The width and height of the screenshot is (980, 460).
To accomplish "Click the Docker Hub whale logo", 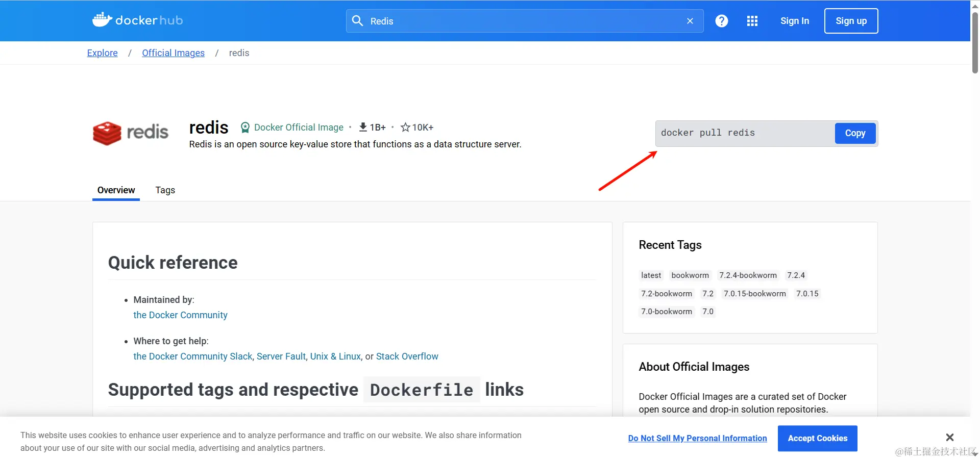I will click(137, 20).
